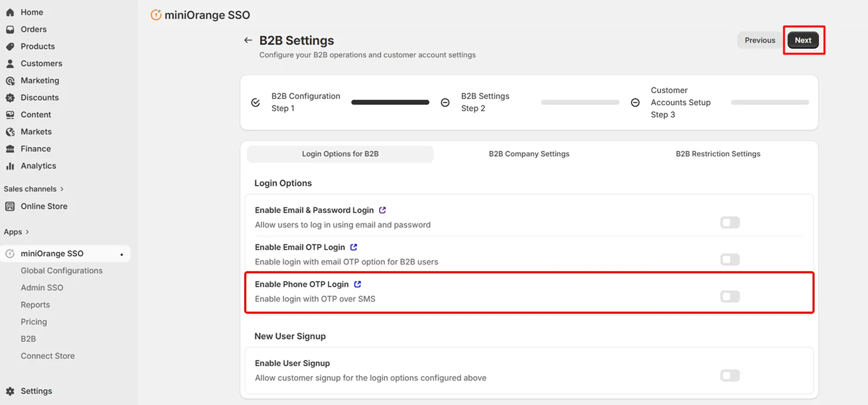868x405 pixels.
Task: Navigate to Discounts page
Action: coord(40,98)
